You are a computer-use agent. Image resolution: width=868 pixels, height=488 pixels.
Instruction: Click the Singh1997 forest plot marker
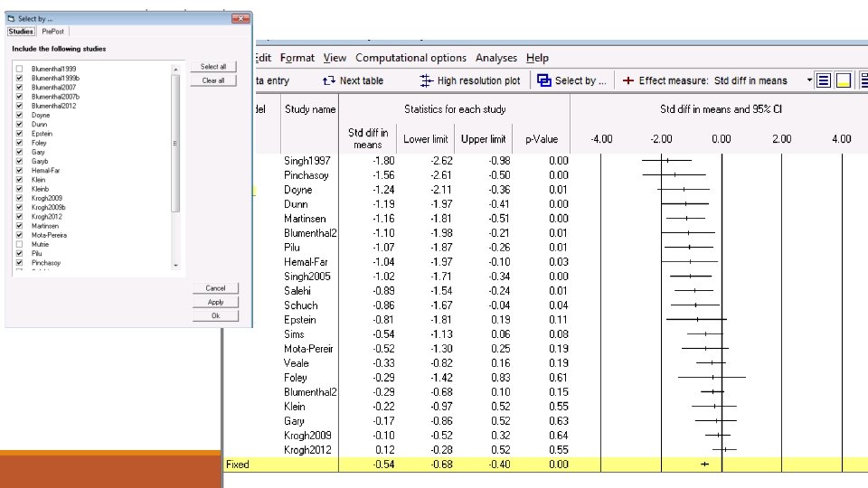[667, 161]
